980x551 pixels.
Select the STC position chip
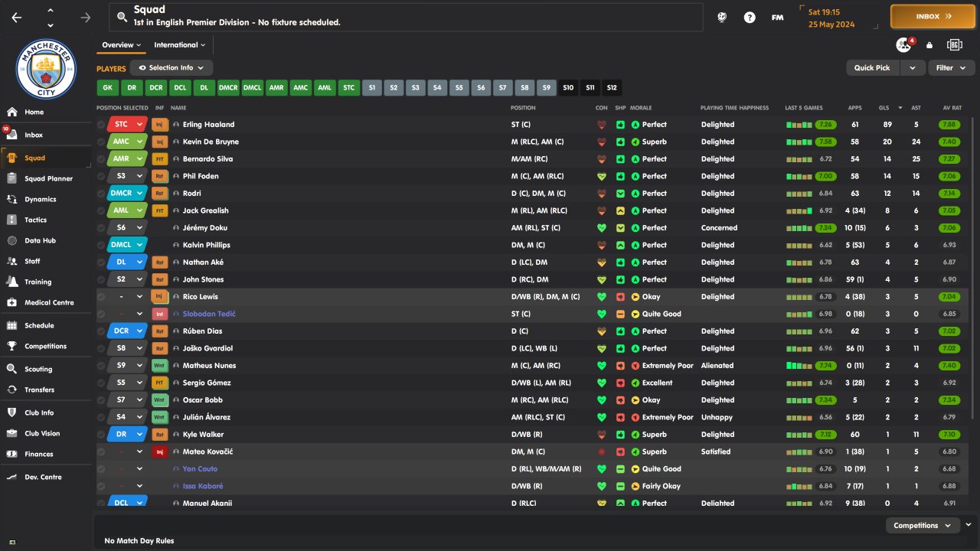349,88
